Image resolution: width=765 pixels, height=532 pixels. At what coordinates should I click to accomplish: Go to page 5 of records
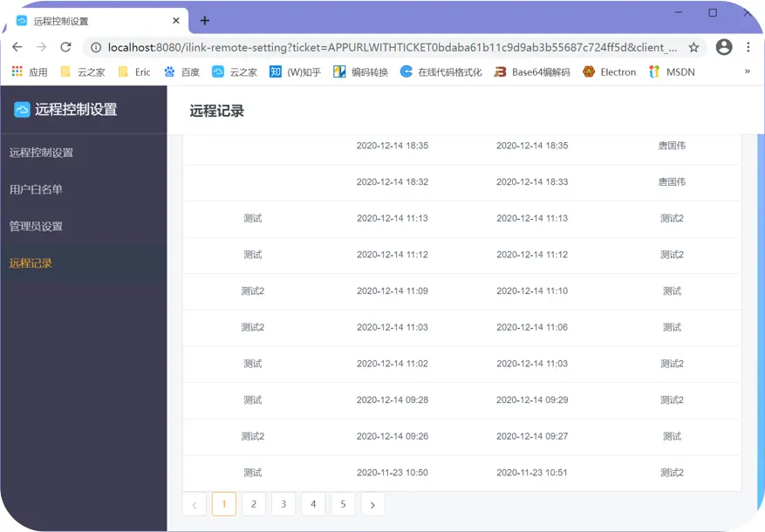coord(343,504)
